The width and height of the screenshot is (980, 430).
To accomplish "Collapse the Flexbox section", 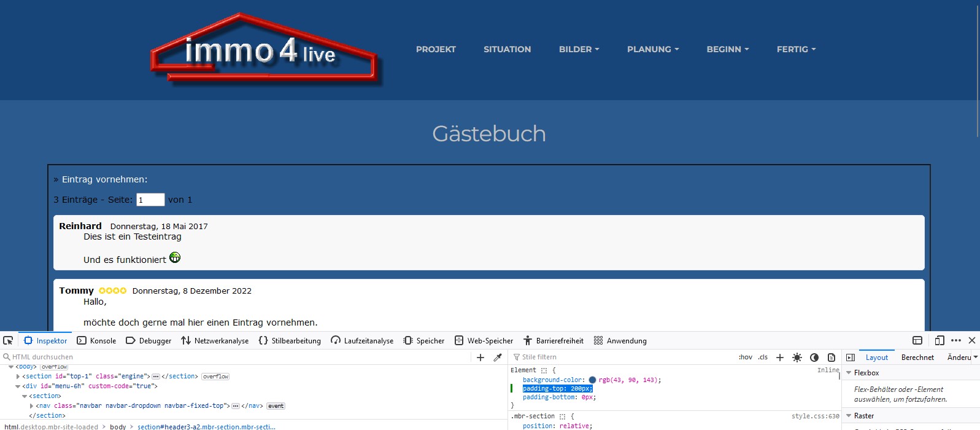I will 849,373.
